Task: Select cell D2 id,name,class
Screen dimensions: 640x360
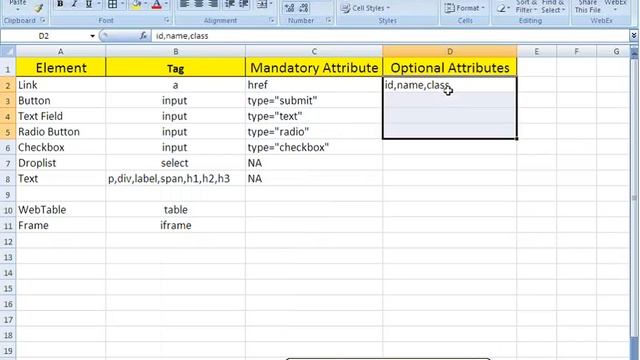Action: 450,85
